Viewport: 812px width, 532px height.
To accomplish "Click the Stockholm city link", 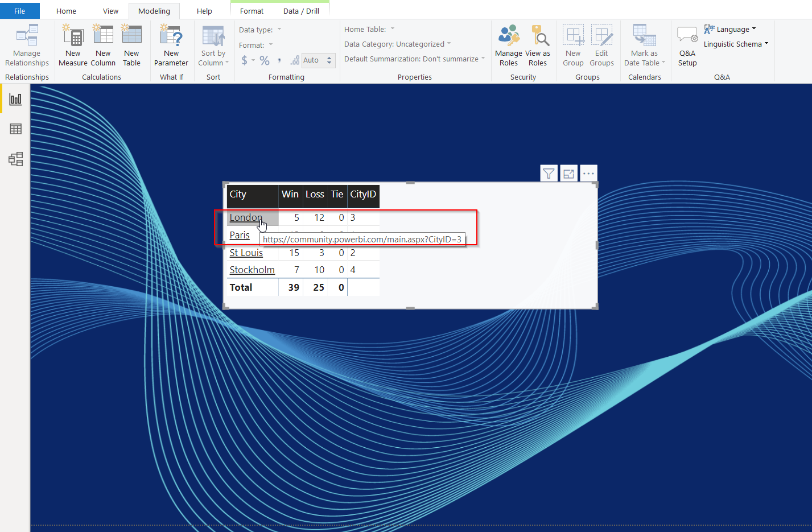I will 252,270.
